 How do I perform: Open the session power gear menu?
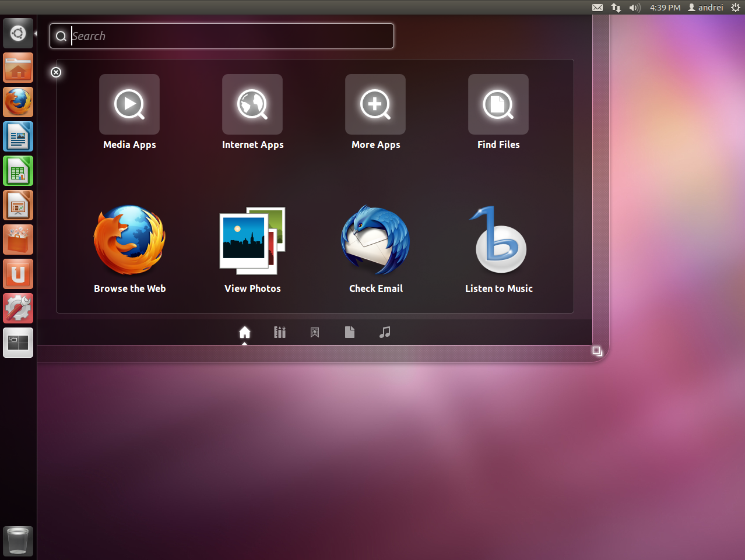(x=736, y=8)
